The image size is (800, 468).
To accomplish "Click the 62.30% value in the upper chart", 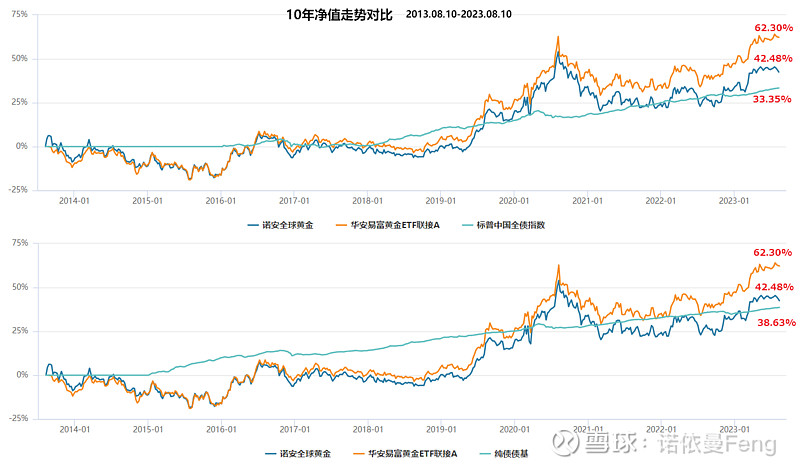I will (773, 28).
